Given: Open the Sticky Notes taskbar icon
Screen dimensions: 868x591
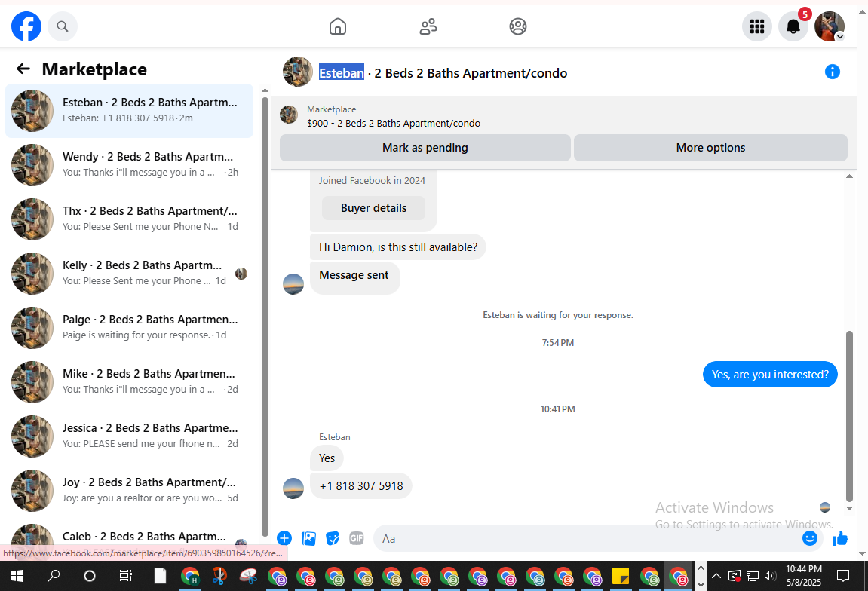Looking at the screenshot, I should click(x=621, y=577).
